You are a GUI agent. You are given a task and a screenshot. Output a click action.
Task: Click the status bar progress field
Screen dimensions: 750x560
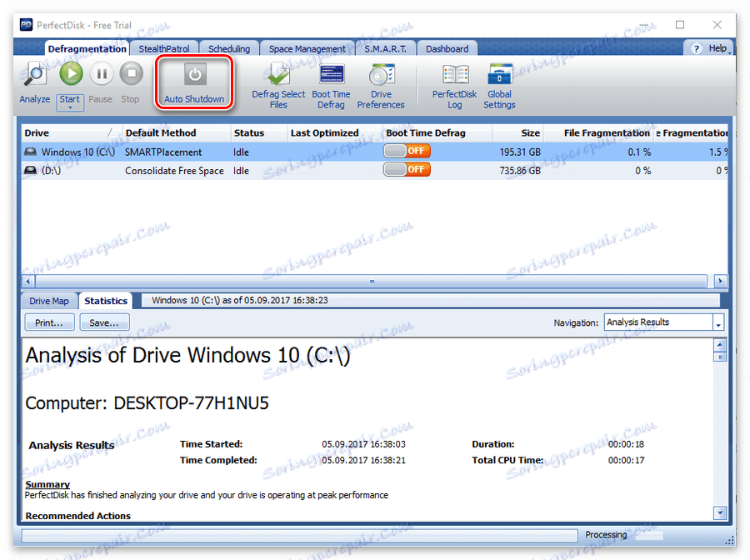click(x=299, y=535)
